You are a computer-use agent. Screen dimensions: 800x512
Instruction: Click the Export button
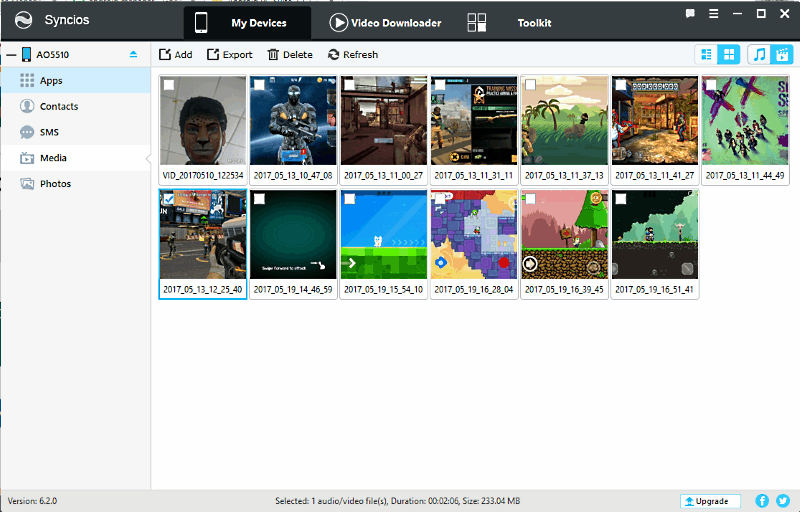click(x=230, y=55)
